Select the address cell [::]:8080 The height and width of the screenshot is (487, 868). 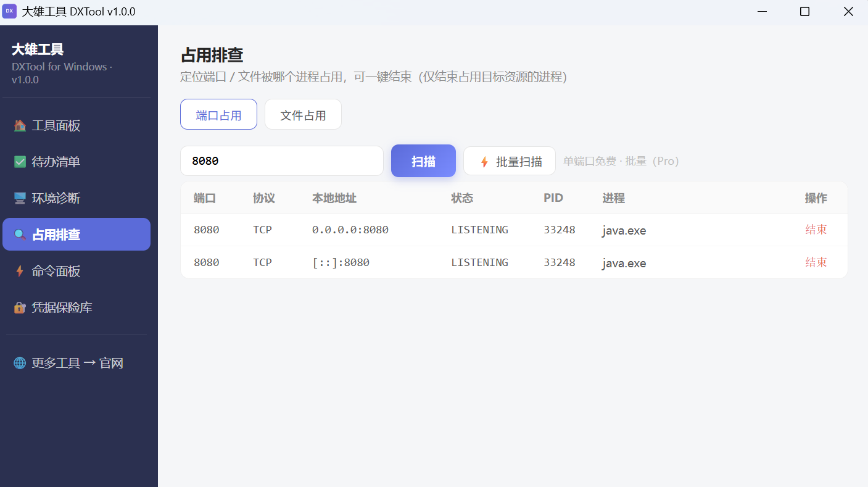coord(341,262)
